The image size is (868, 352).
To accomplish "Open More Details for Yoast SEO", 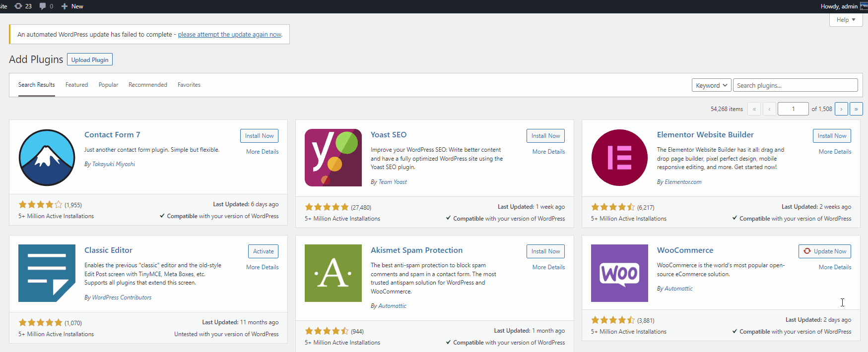I will coord(549,152).
